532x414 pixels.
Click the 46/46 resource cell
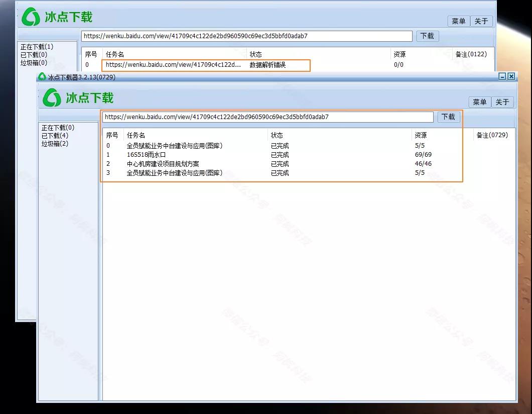pos(423,164)
